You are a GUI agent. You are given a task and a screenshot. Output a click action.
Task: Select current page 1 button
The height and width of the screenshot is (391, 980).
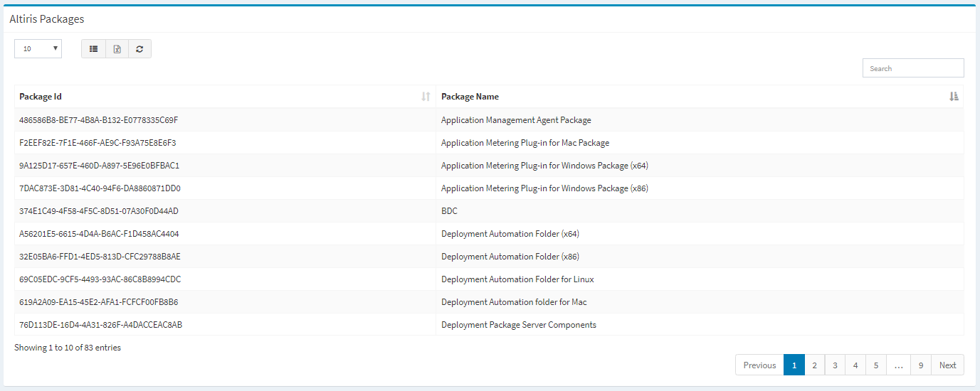[x=794, y=365]
